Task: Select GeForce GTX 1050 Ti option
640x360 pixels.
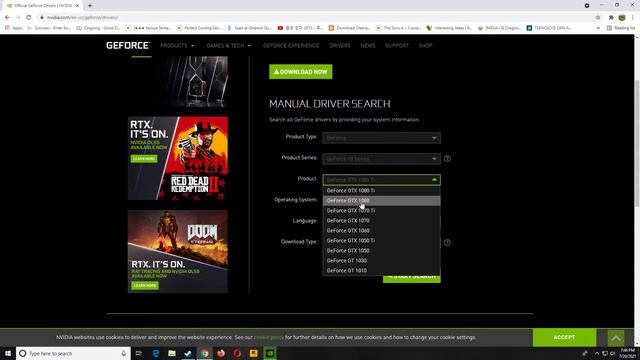Action: [x=381, y=240]
